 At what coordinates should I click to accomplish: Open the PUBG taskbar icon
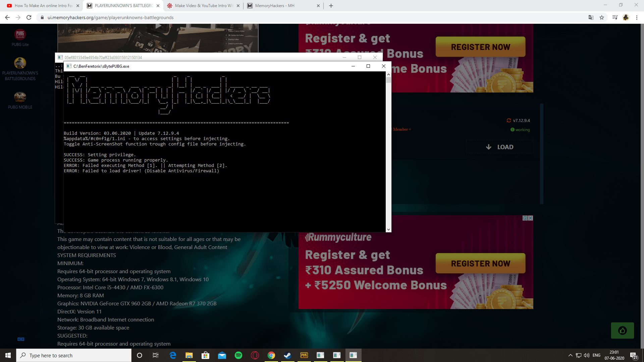(x=304, y=355)
